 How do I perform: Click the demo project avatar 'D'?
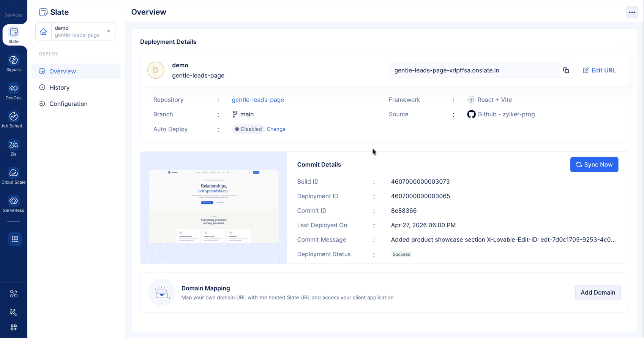156,70
